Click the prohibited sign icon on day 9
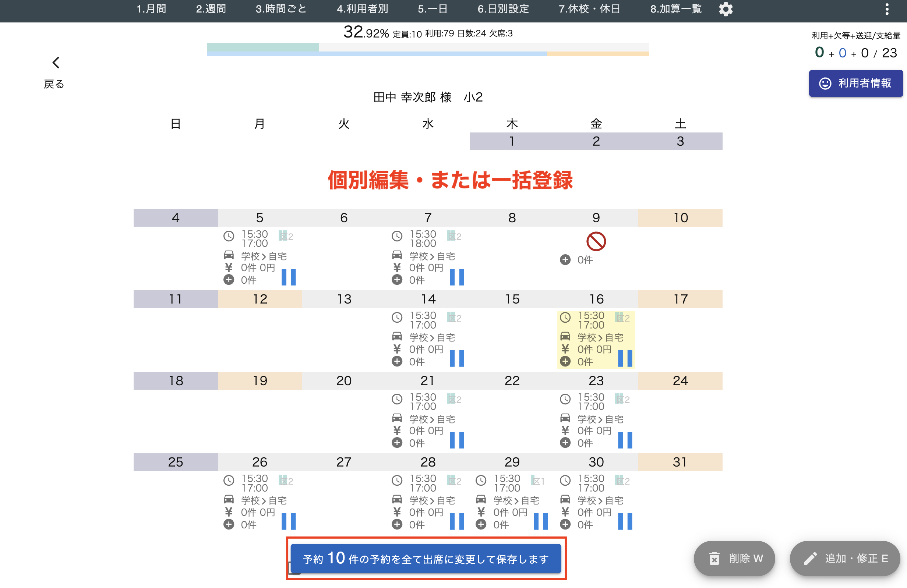907x588 pixels. pos(596,241)
